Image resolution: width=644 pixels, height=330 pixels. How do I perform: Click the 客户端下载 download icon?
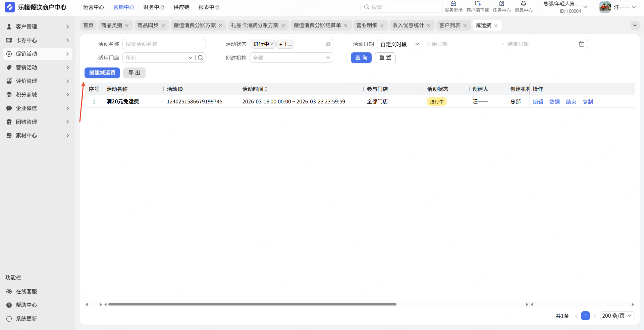pos(478,4)
